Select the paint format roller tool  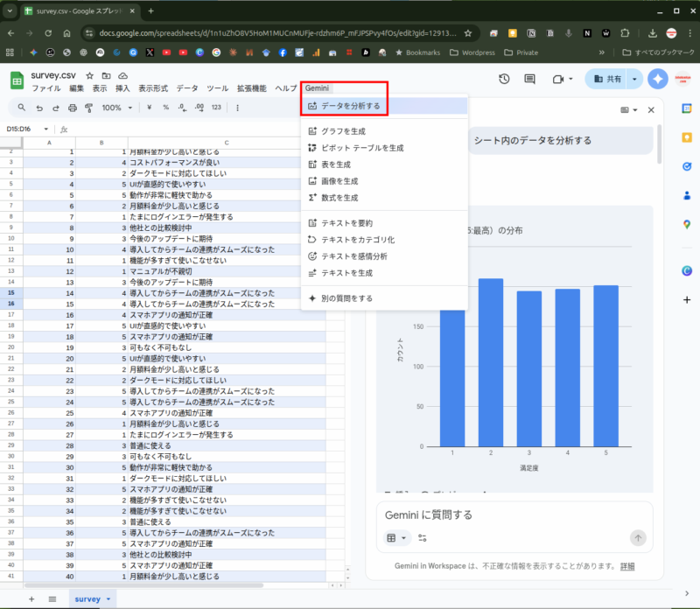tap(88, 108)
